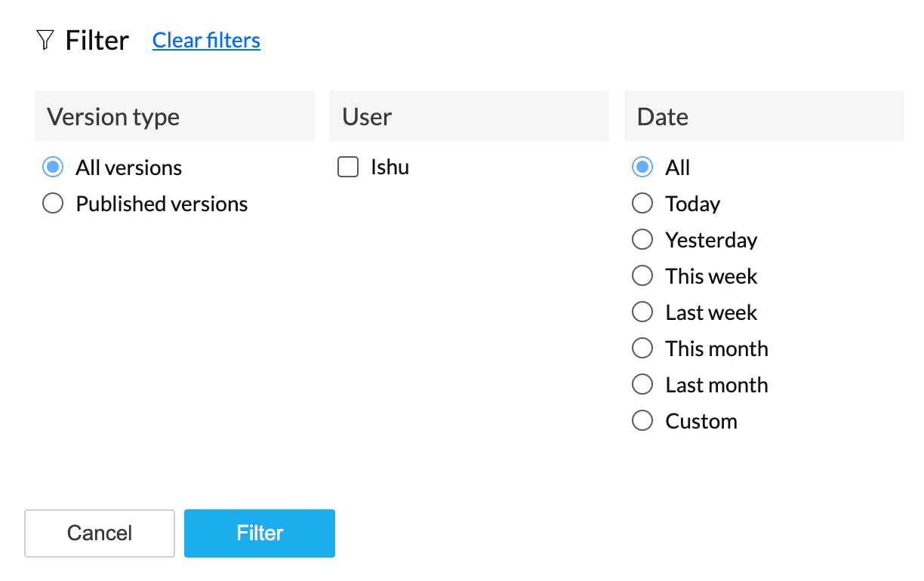Click the Version type column header
This screenshot has height=581, width=924.
point(113,117)
